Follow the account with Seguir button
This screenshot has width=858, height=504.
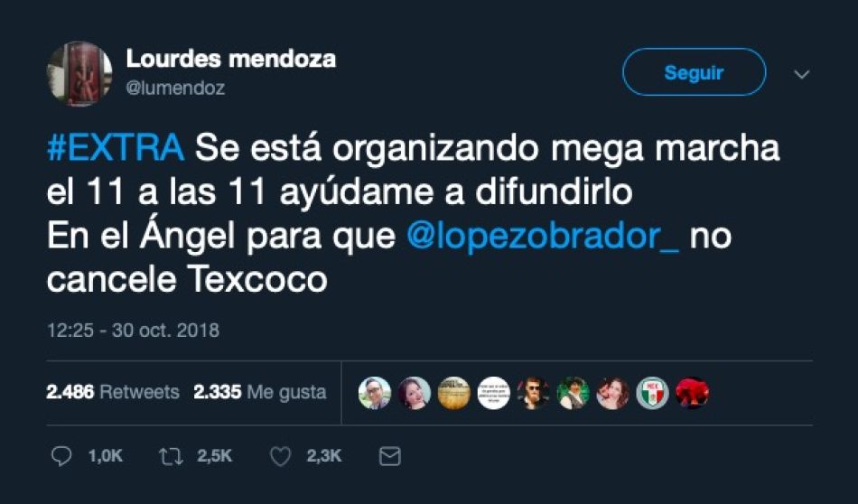(x=694, y=72)
